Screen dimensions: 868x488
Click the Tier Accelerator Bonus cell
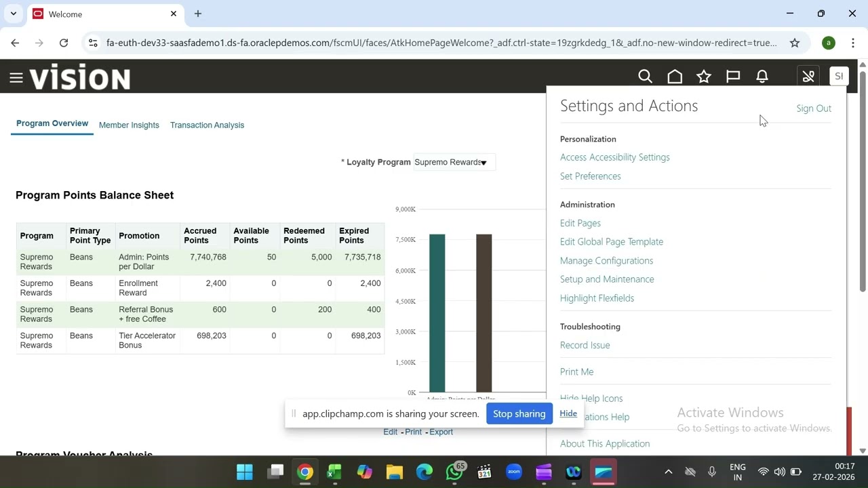pos(147,340)
